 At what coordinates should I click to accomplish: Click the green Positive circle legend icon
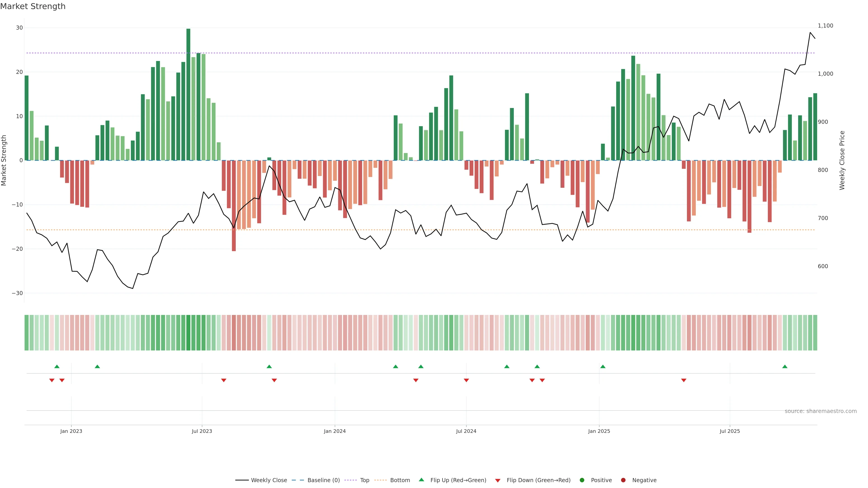click(x=582, y=480)
